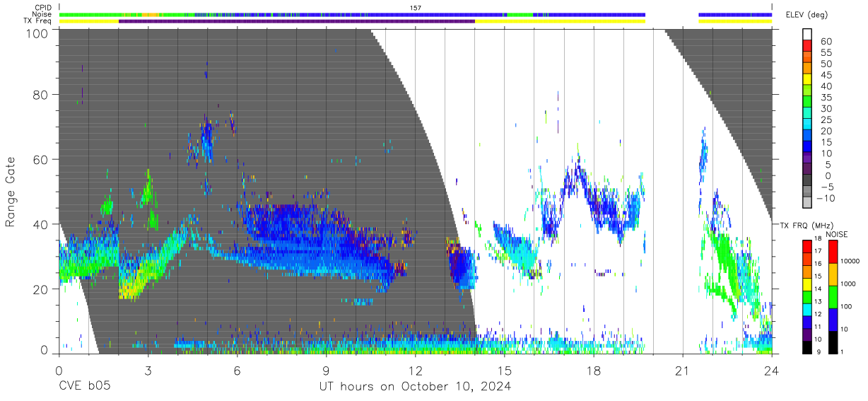868x401 pixels.
Task: Click the '100' range gate tick label
Action: click(37, 33)
